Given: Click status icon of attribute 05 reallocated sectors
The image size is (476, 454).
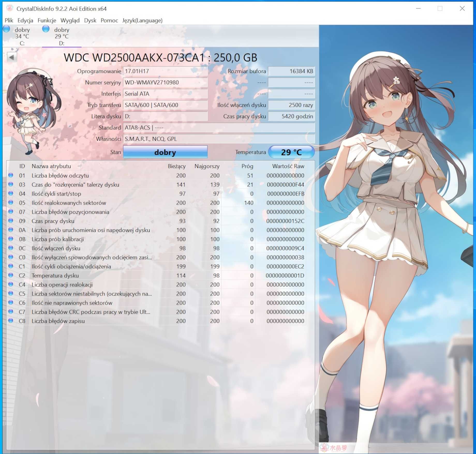Looking at the screenshot, I should [11, 202].
